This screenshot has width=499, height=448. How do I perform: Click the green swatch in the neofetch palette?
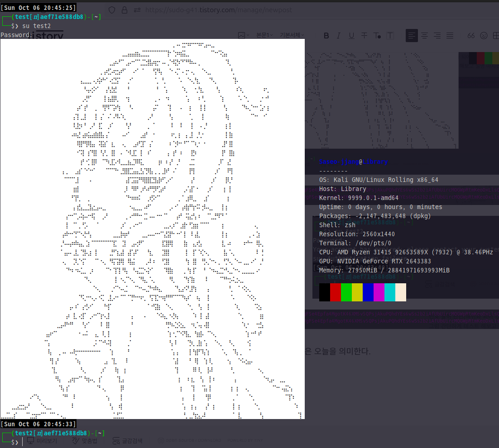[x=346, y=292]
